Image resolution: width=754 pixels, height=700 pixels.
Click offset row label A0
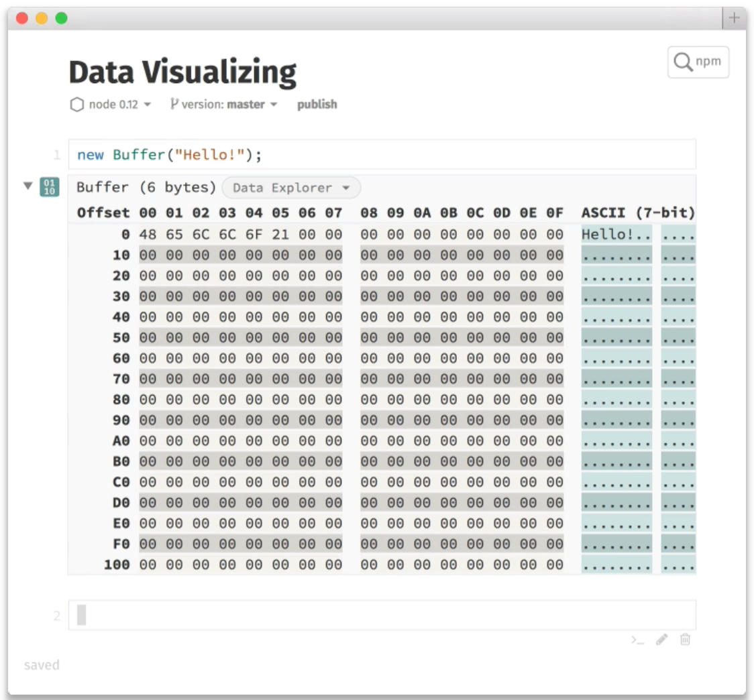[x=121, y=441]
